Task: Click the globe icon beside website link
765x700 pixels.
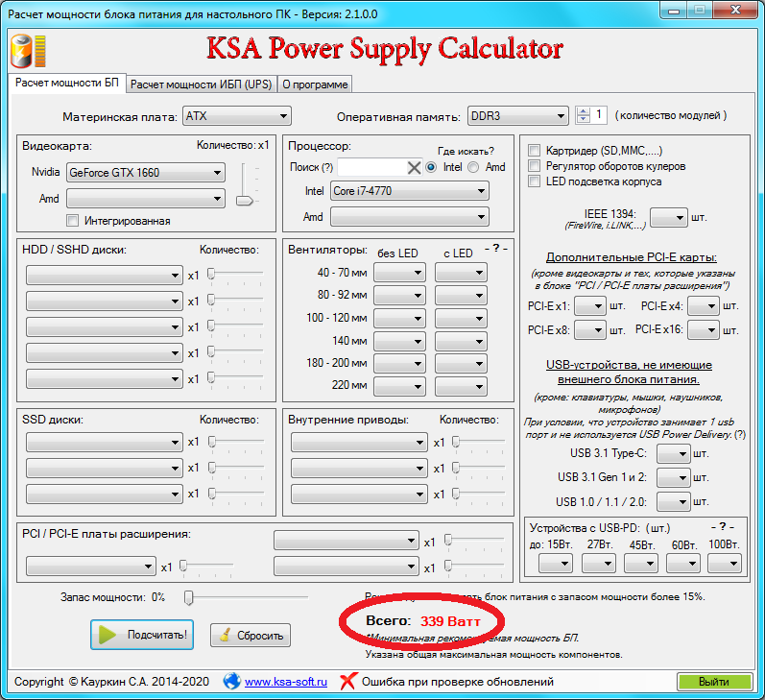Action: coord(230,682)
